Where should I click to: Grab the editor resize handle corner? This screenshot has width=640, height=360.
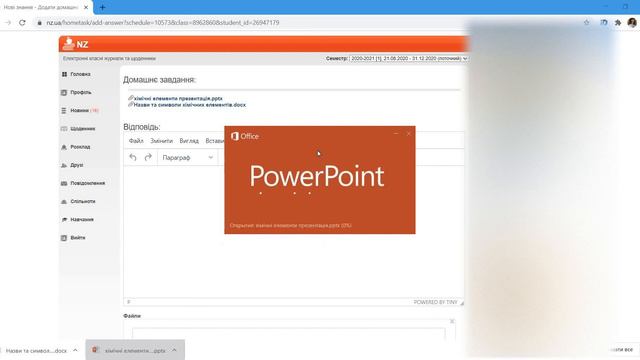coord(462,302)
